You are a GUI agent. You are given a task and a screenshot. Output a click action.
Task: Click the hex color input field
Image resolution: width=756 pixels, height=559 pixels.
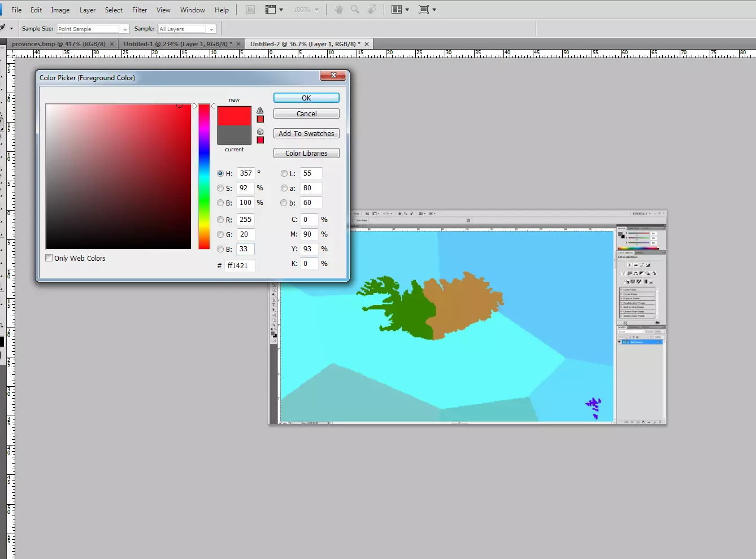(x=240, y=265)
